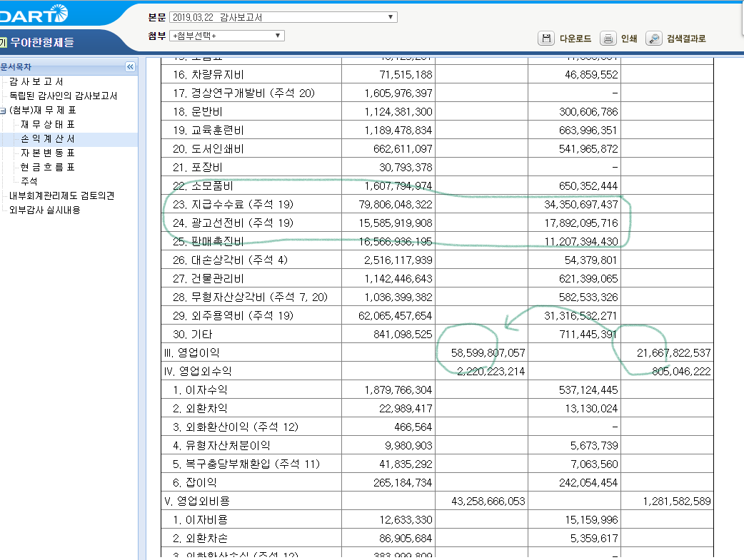Click the value 2,220,223,214
This screenshot has height=560, width=744.
click(491, 371)
